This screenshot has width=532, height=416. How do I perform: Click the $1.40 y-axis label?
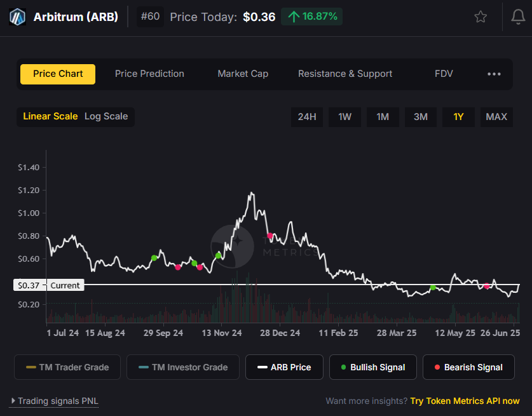(29, 168)
